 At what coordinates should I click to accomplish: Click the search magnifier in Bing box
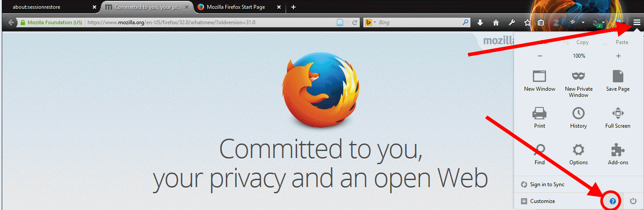465,22
